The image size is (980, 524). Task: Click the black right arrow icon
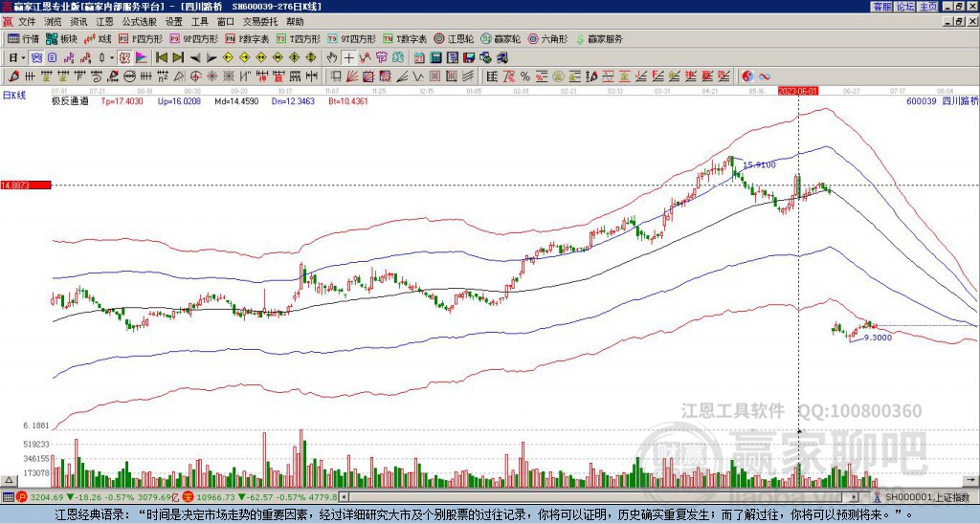pos(212,57)
